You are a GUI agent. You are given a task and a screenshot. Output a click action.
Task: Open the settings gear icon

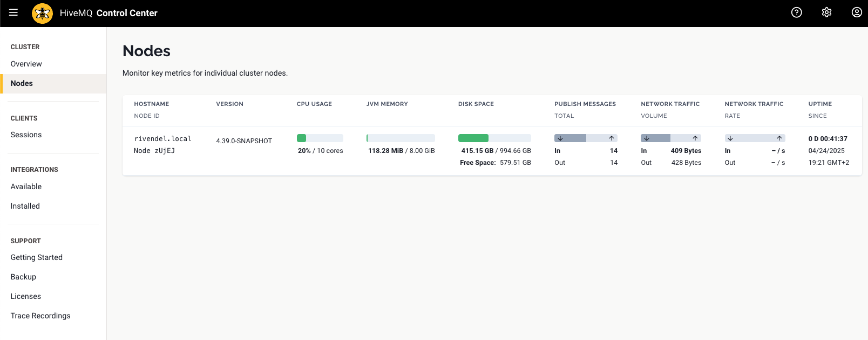(x=826, y=12)
